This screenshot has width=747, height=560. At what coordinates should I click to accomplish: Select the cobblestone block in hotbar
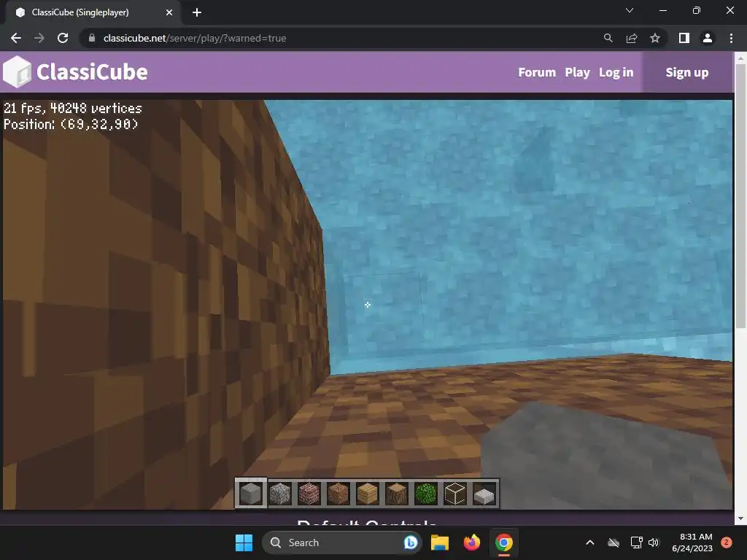[280, 494]
